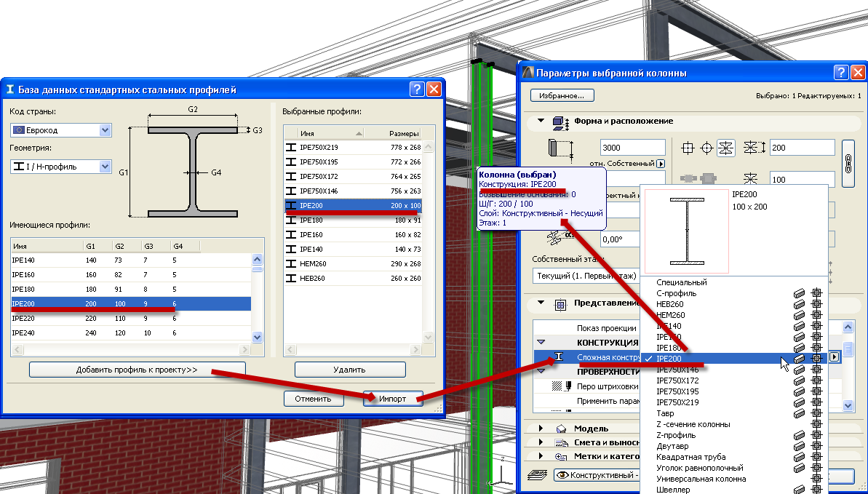The width and height of the screenshot is (868, 494).
Task: Select HEM260 row in selected profiles list
Action: point(353,263)
